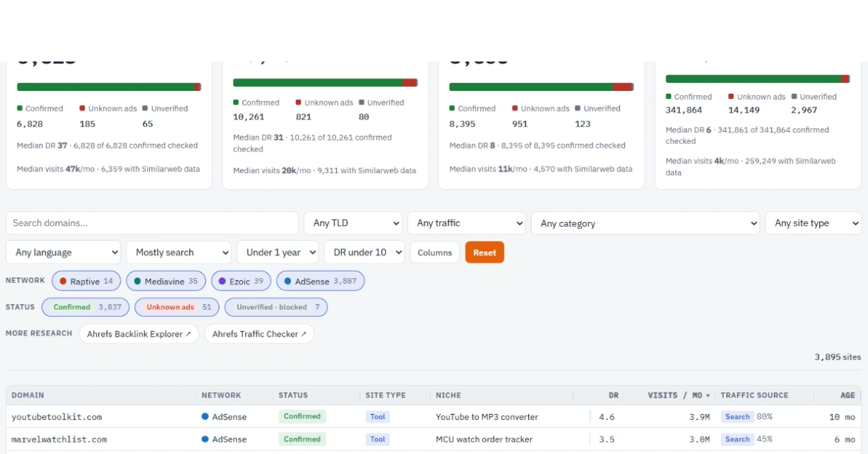The image size is (868, 454).
Task: Open the Any site type dropdown
Action: 813,223
